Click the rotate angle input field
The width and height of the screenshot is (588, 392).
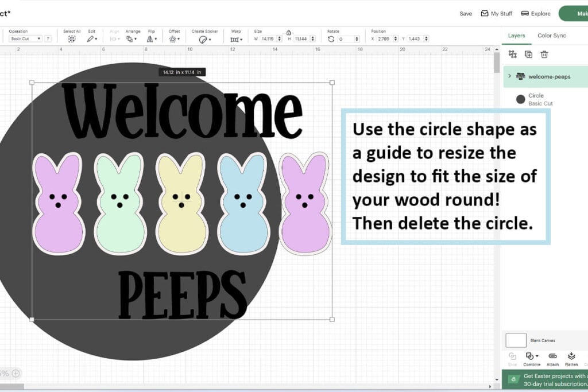346,38
